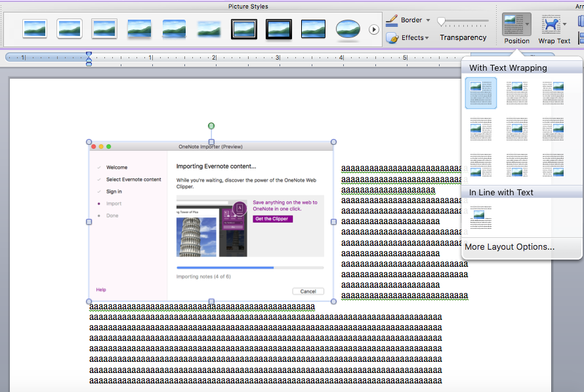Apply the first simple frame picture style

tap(35, 29)
